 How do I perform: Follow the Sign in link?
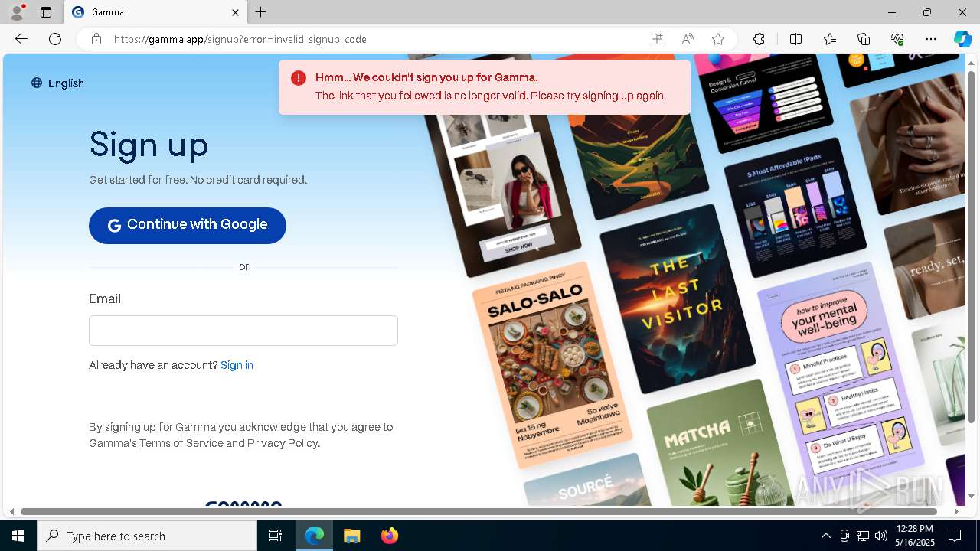click(x=237, y=365)
